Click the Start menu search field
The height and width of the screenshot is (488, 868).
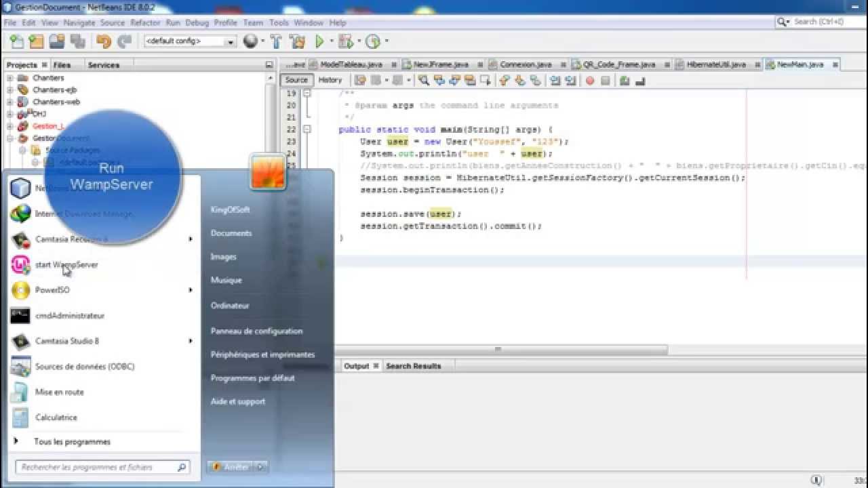coord(102,467)
